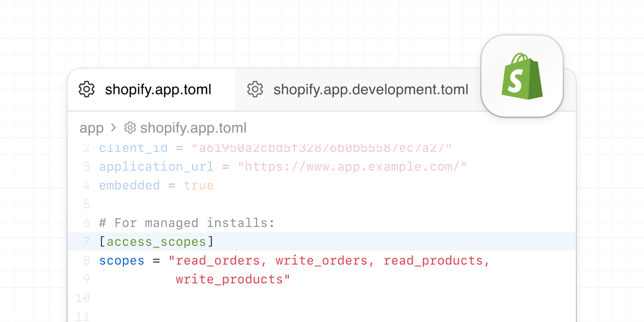Image resolution: width=644 pixels, height=322 pixels.
Task: Click the breadcrumb chevron after 'app'
Action: point(113,128)
